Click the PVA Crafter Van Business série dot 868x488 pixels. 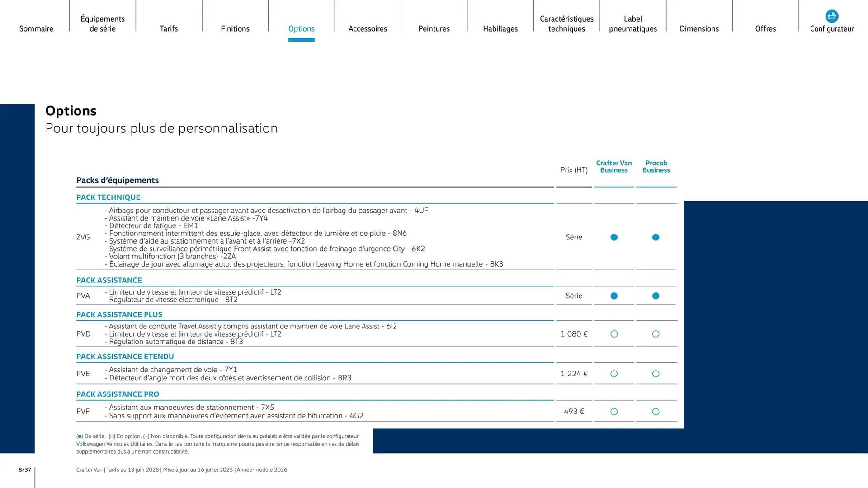pyautogui.click(x=614, y=296)
